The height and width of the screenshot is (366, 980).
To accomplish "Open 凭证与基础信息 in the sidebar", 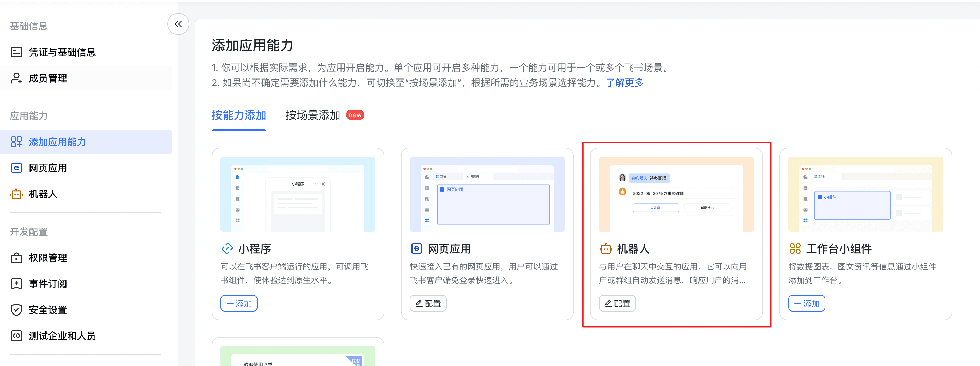I will [x=86, y=52].
